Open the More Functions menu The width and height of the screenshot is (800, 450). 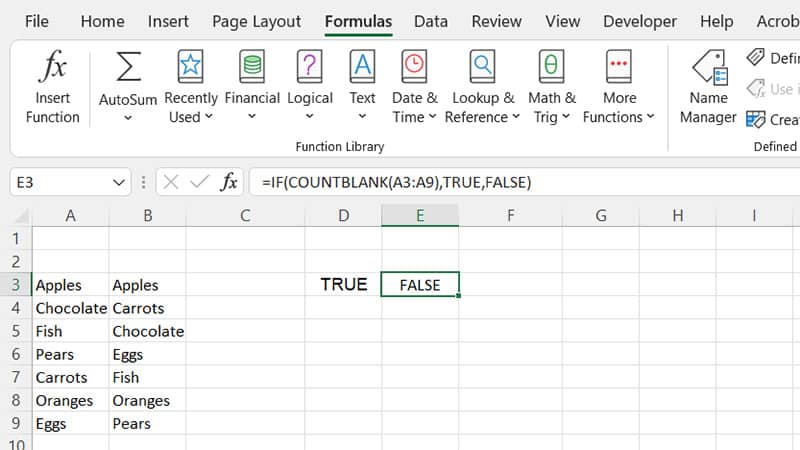619,87
